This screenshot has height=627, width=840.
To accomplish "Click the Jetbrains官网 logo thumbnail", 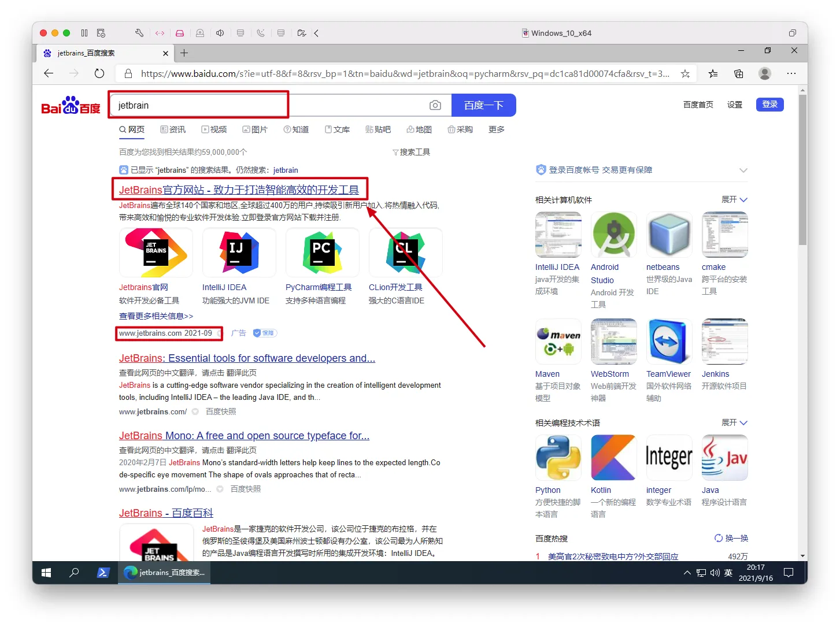I will [x=156, y=253].
